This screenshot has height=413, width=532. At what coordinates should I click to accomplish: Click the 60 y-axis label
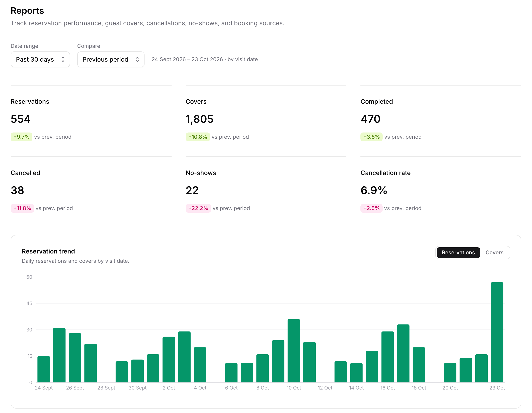pos(29,277)
